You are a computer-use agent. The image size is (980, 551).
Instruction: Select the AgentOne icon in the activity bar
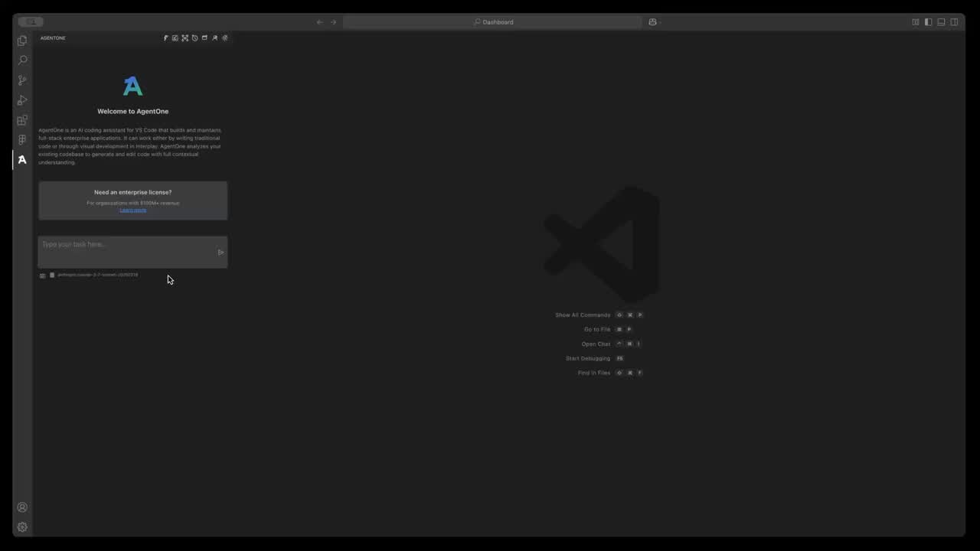(22, 160)
